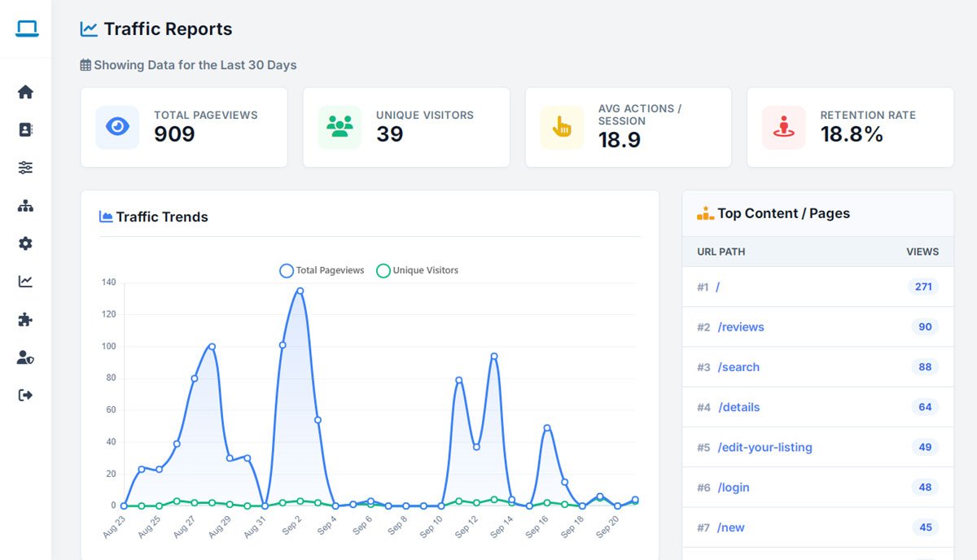Click the Traffic Reports page heading
The width and height of the screenshot is (977, 560).
click(168, 29)
